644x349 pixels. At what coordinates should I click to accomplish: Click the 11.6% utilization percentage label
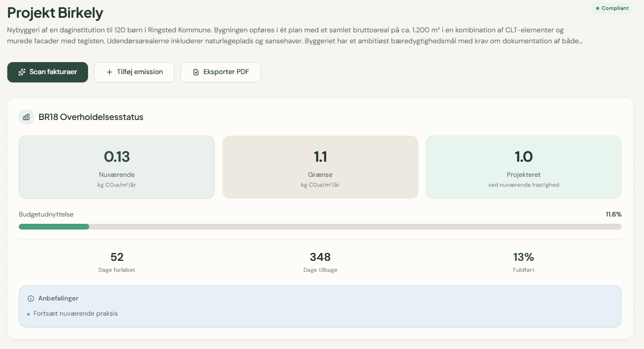[612, 214]
